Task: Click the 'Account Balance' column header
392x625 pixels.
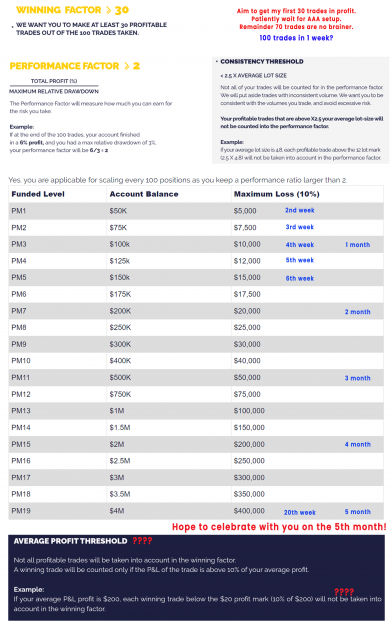Action: tap(144, 194)
